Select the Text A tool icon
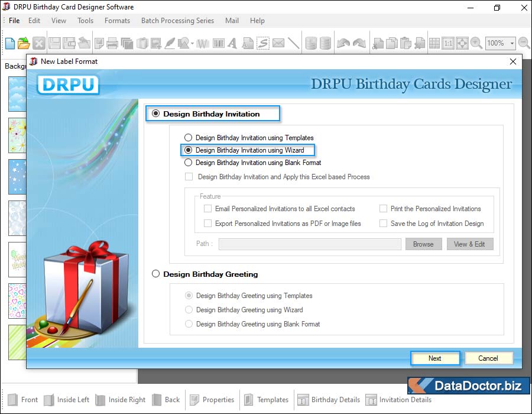The image size is (532, 414). [232, 43]
